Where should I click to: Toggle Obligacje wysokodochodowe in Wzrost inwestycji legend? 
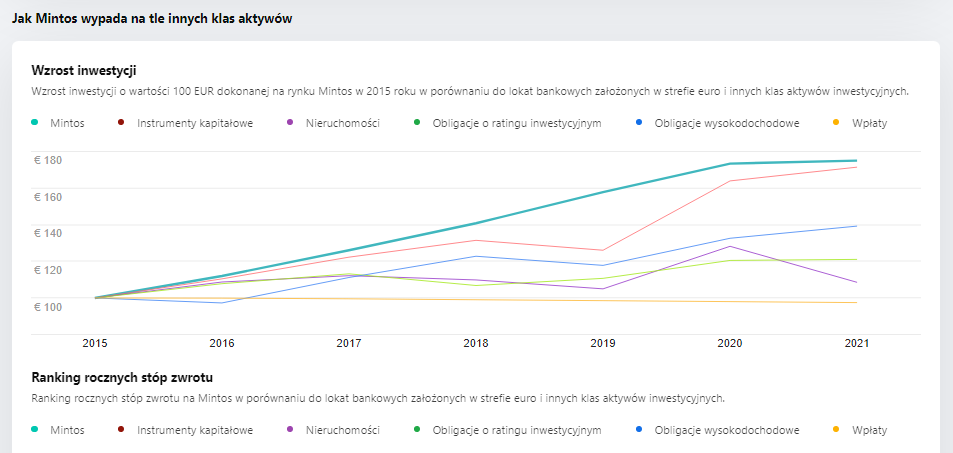coord(717,123)
